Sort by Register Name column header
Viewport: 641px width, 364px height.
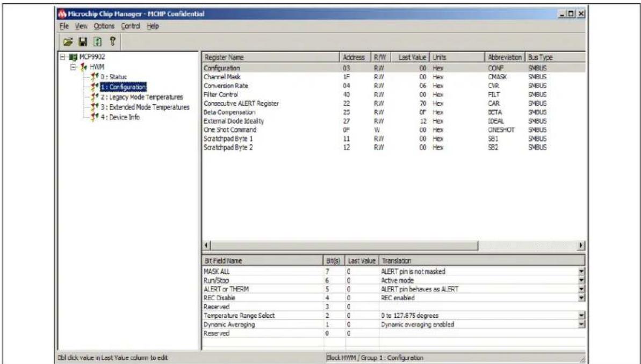click(x=271, y=57)
